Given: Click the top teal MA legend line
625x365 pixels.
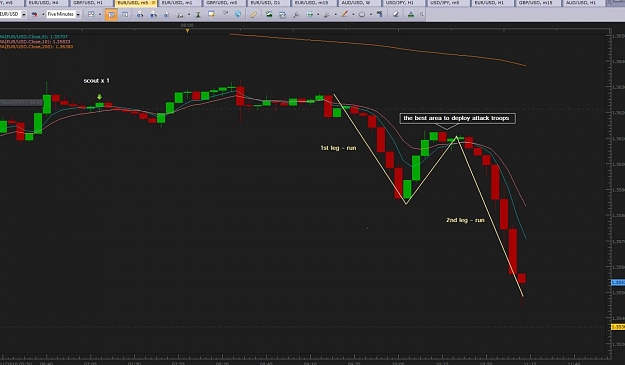Looking at the screenshot, I should pyautogui.click(x=33, y=37).
